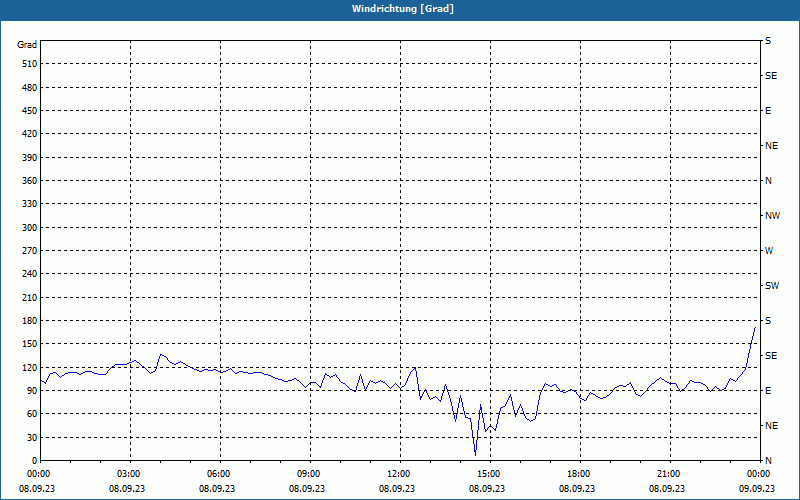The height and width of the screenshot is (500, 800).
Task: Select the W compass label on right axis
Action: click(x=769, y=251)
